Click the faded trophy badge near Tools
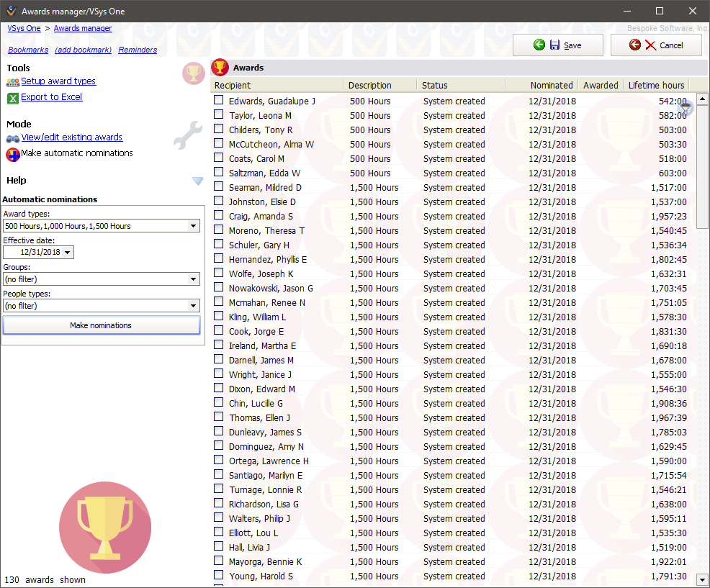Viewport: 710px width, 588px height. coord(193,73)
